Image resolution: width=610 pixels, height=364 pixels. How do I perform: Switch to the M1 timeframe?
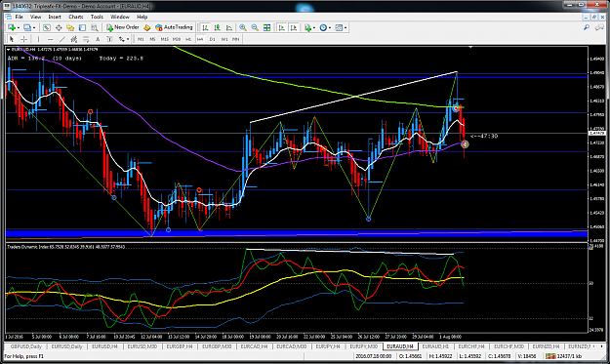coord(141,39)
